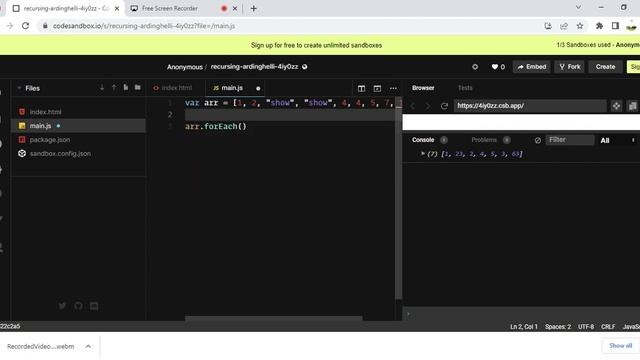
Task: Click the Twitter icon in sidebar footer
Action: tap(62, 306)
